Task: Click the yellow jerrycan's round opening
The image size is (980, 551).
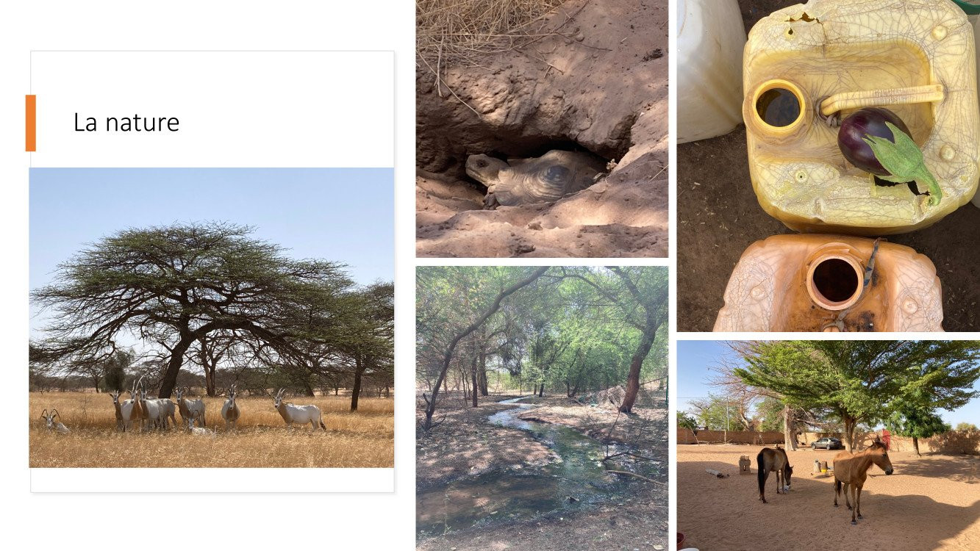Action: click(x=779, y=107)
